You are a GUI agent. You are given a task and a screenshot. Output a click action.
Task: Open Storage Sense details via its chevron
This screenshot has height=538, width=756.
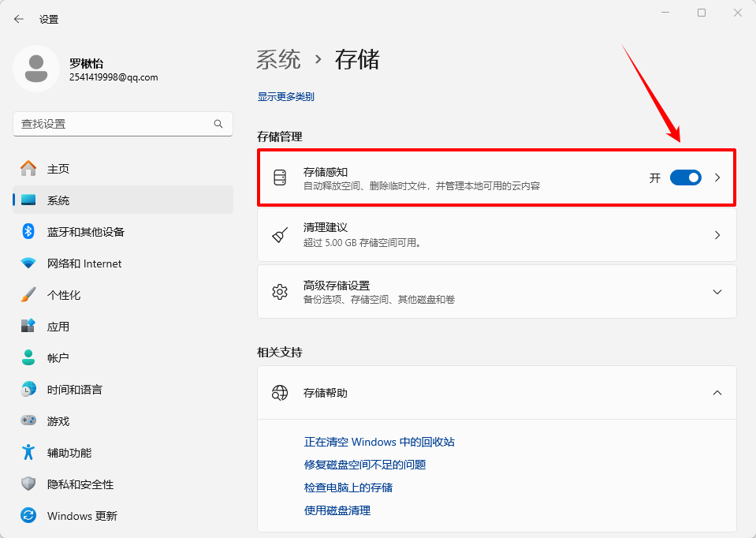(x=717, y=177)
